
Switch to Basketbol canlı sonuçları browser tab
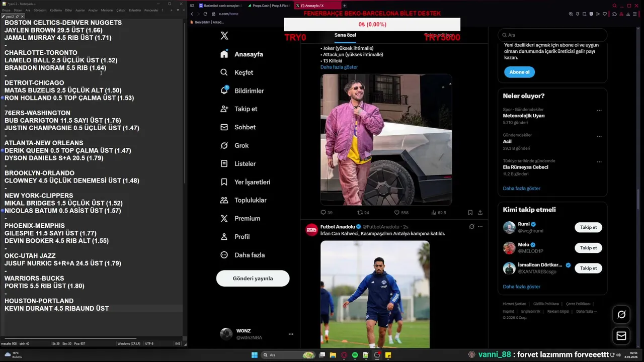(220, 6)
